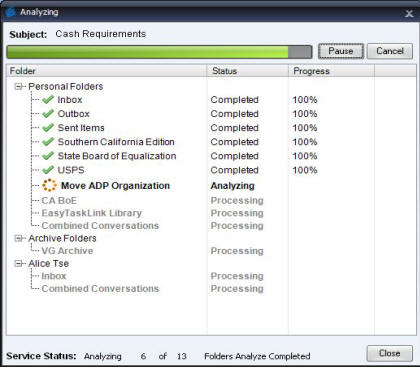Select the EasyTaskLink Library folder
This screenshot has width=420, height=367.
(92, 213)
